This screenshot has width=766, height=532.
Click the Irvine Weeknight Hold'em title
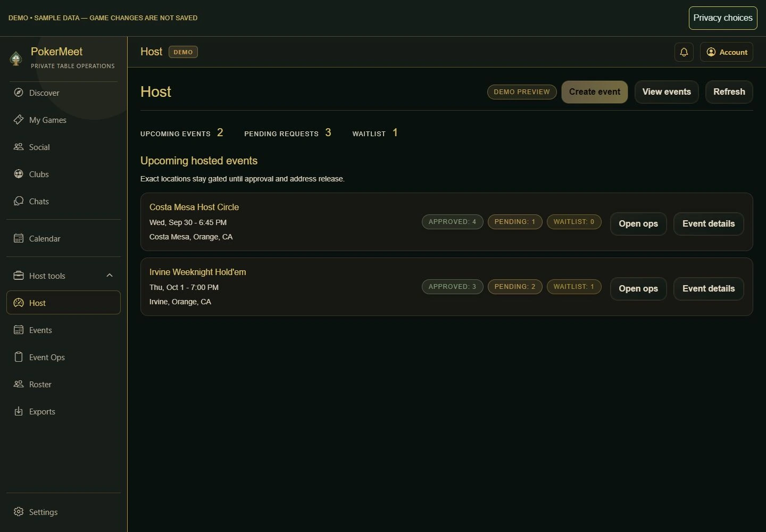point(198,272)
